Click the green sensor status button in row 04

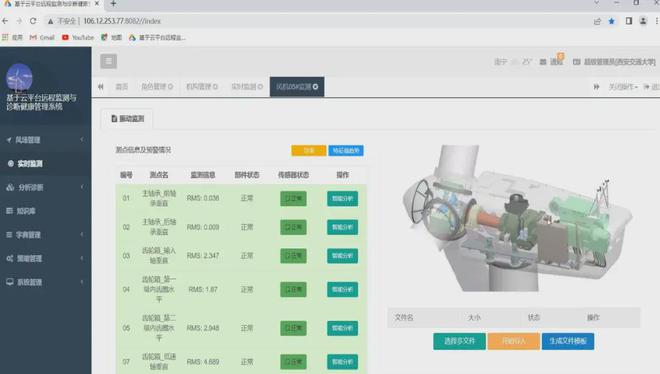click(x=293, y=289)
